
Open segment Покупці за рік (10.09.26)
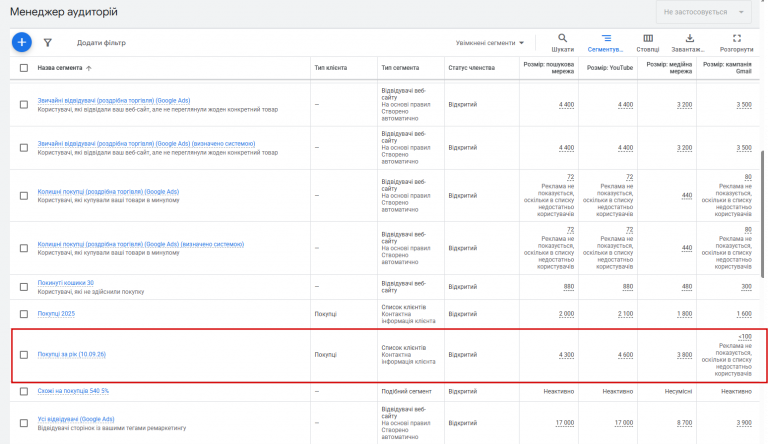[x=72, y=354]
